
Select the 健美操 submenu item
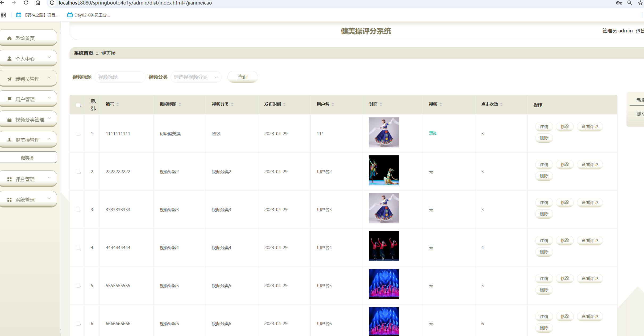pos(28,157)
